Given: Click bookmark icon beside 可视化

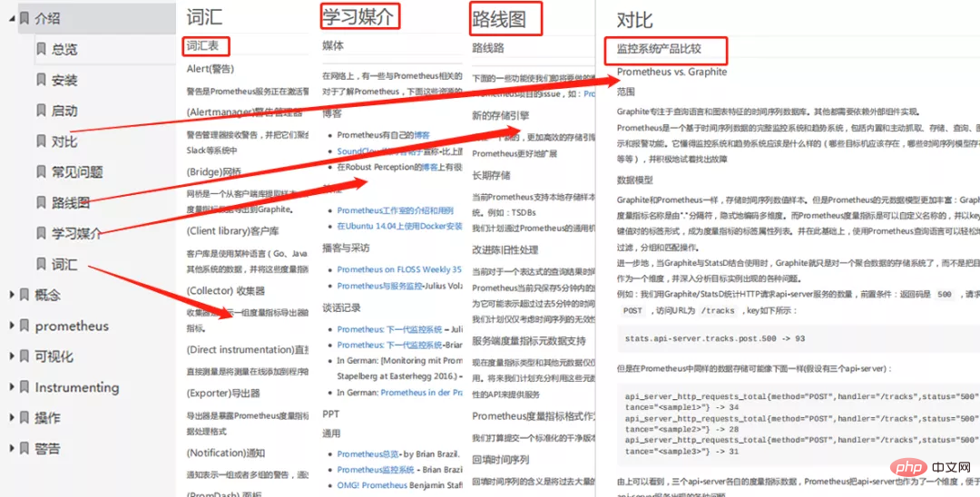Looking at the screenshot, I should point(24,356).
